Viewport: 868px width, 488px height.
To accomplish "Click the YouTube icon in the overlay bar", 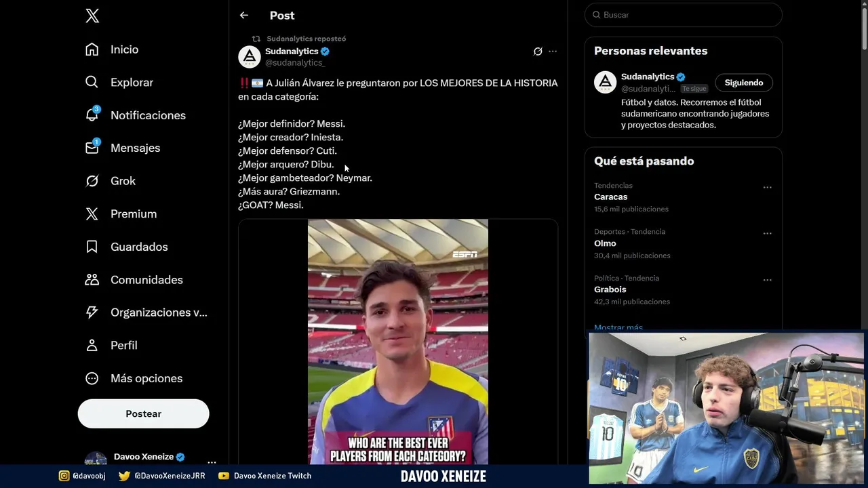I will (x=224, y=476).
